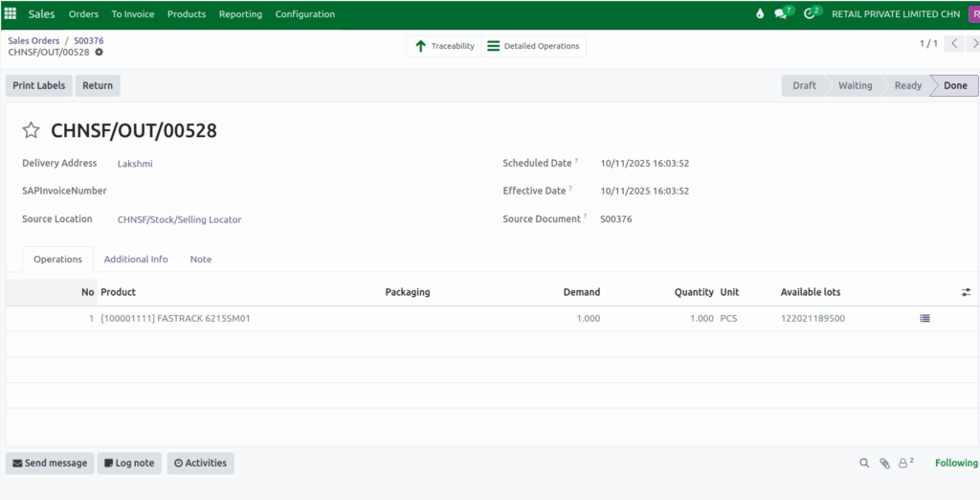Open the apps grid home menu

tap(11, 14)
